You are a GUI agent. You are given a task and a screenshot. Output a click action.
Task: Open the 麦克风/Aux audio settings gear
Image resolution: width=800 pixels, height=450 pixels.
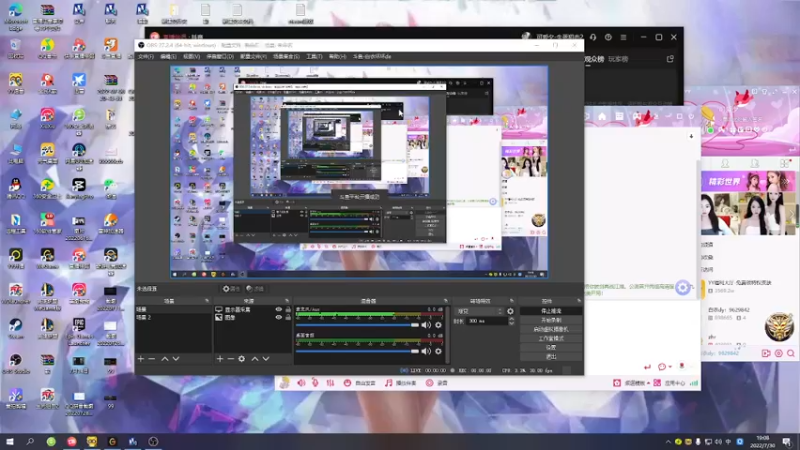[438, 325]
